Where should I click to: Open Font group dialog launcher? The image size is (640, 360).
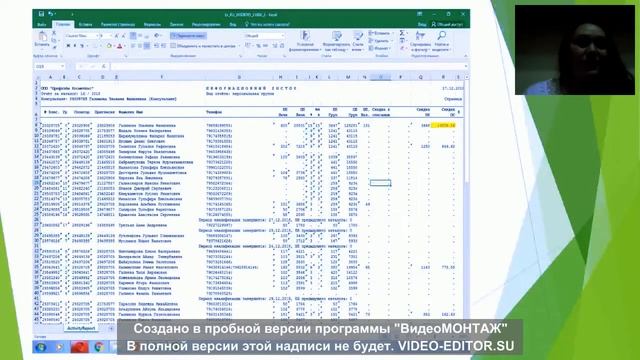(126, 56)
